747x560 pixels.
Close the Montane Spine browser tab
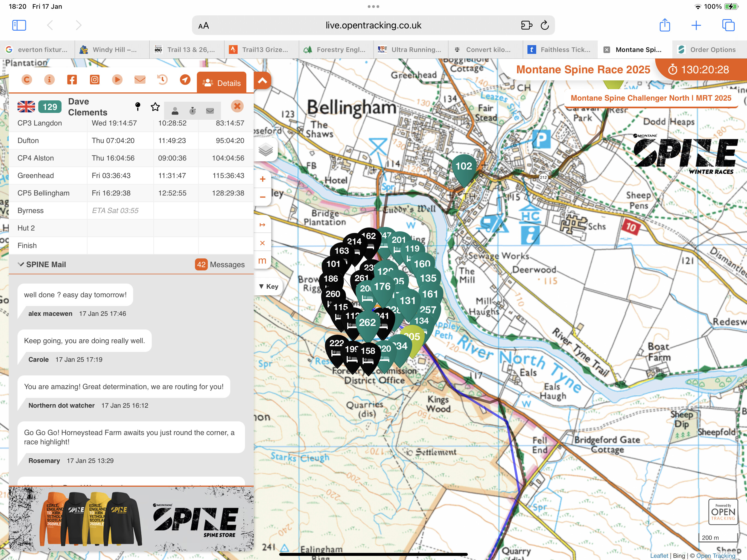pos(606,50)
